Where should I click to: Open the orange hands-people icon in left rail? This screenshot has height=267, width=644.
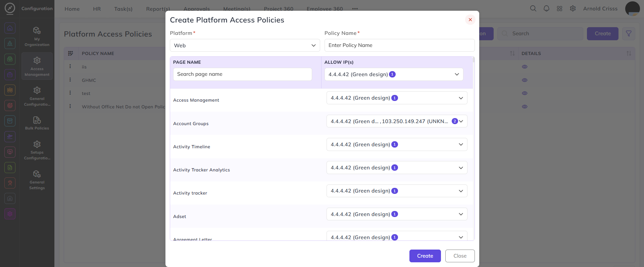point(10,90)
